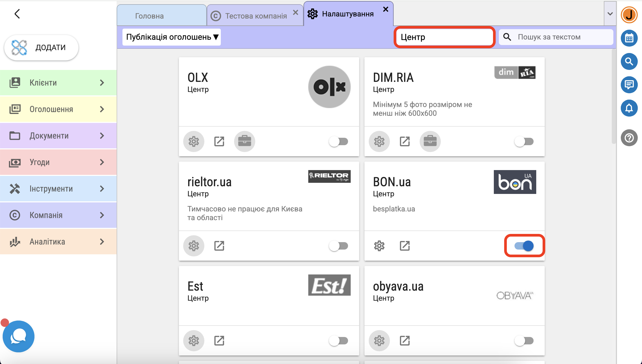The image size is (642, 364).
Task: Switch to the Головна tab
Action: click(149, 16)
